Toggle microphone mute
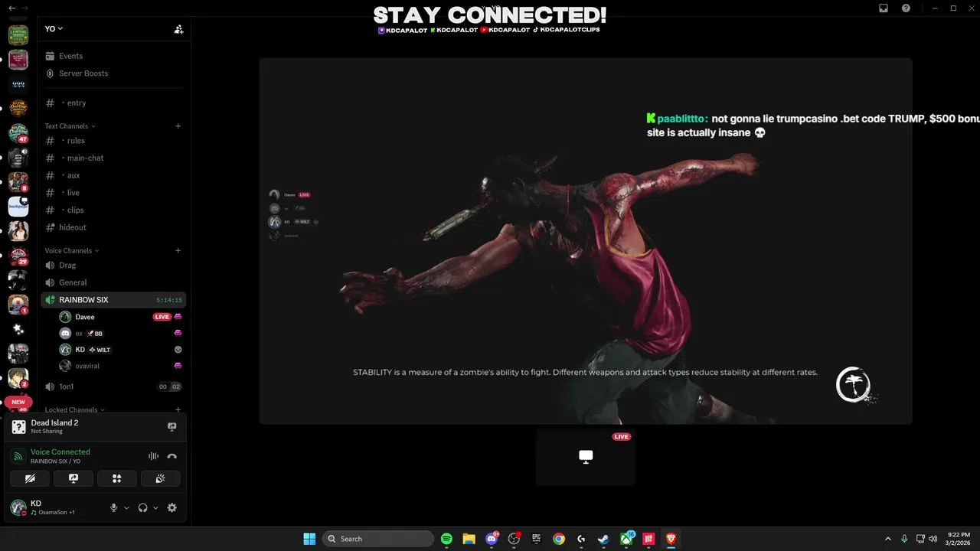 114,507
